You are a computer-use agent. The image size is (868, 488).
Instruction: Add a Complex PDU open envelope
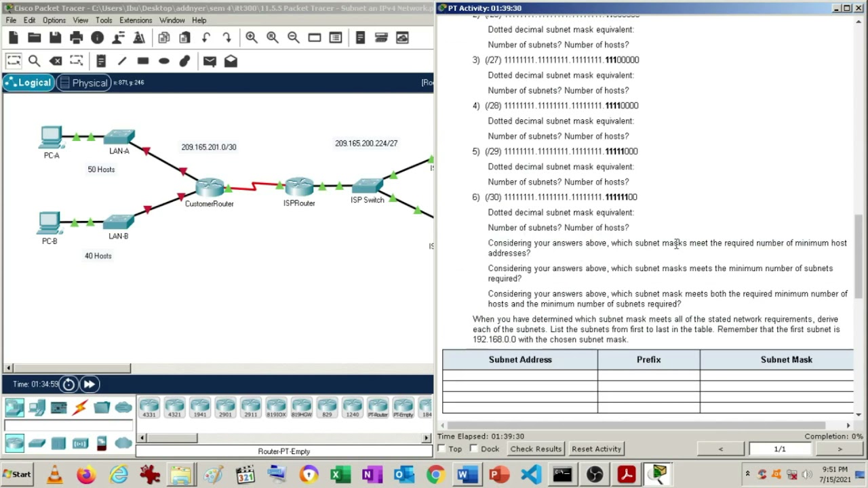click(231, 61)
